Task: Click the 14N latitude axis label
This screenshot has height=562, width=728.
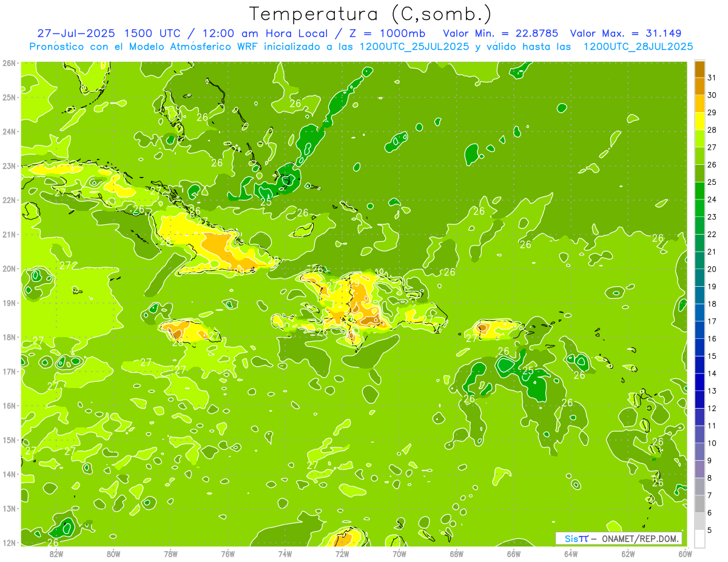Action: pyautogui.click(x=9, y=474)
